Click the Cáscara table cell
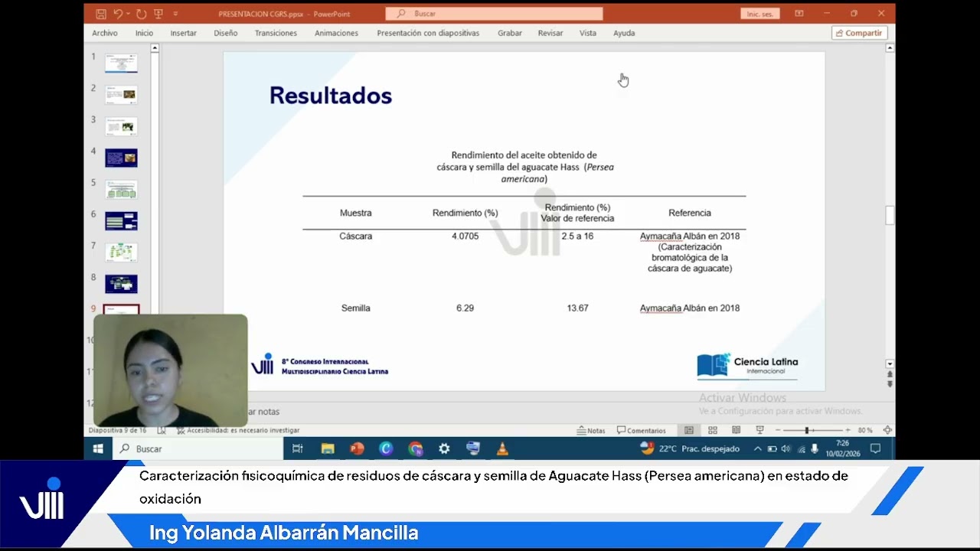980x551 pixels. point(356,236)
